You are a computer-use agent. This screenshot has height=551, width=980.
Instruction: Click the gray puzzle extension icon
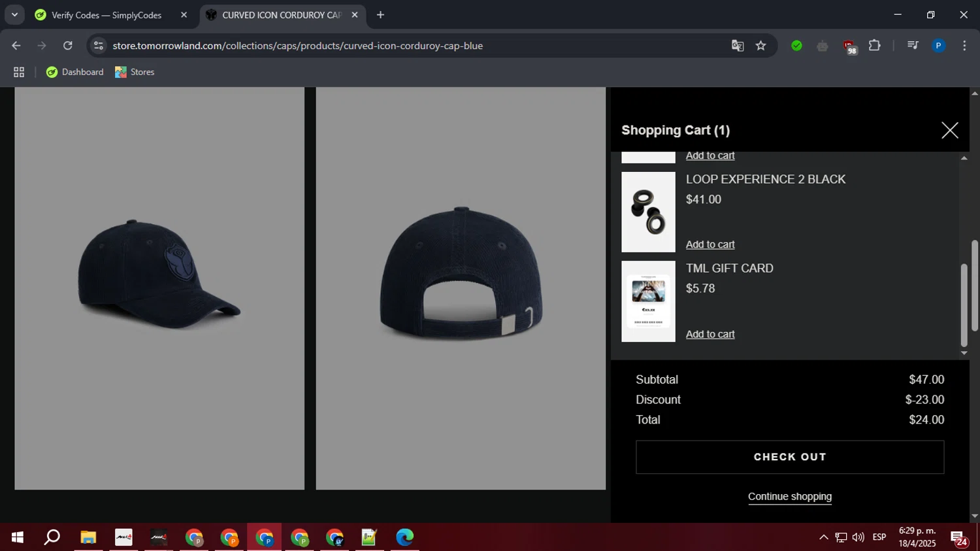[823, 46]
